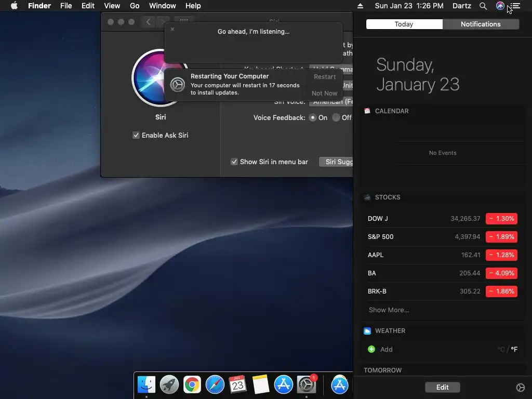This screenshot has height=399, width=532.
Task: Click Restart in the update notification
Action: point(325,77)
